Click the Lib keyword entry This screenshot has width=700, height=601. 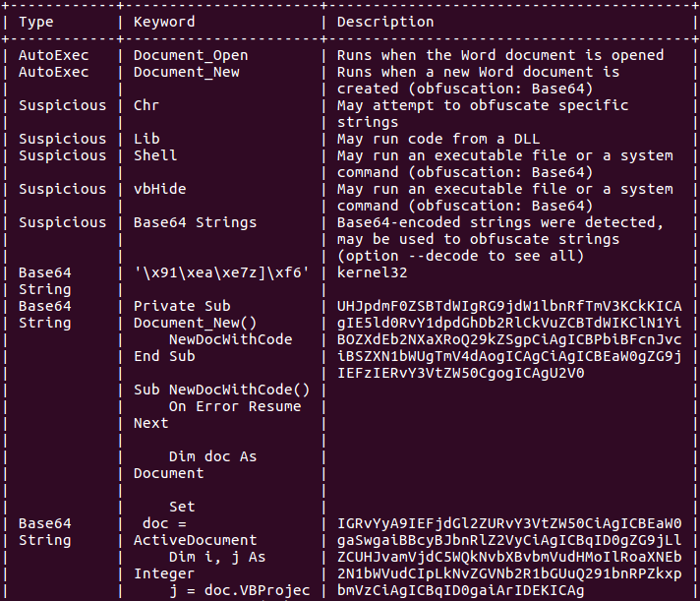(x=146, y=139)
